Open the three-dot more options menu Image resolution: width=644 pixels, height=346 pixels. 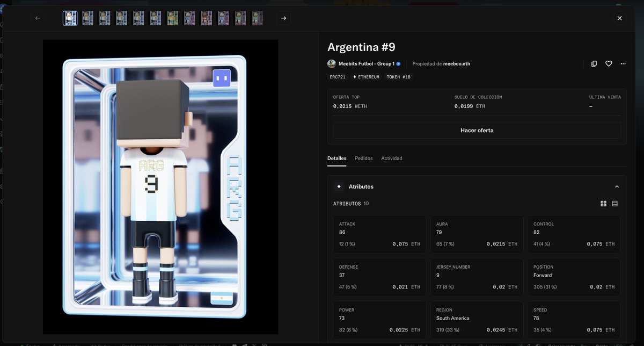623,63
